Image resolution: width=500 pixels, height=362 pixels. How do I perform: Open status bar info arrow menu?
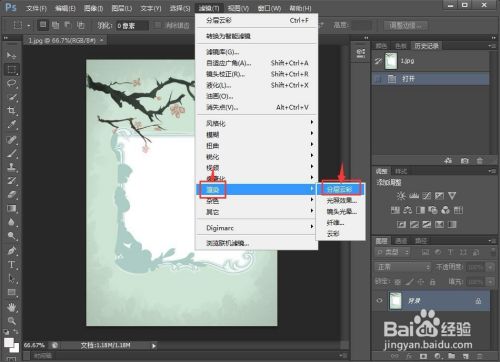click(x=154, y=346)
